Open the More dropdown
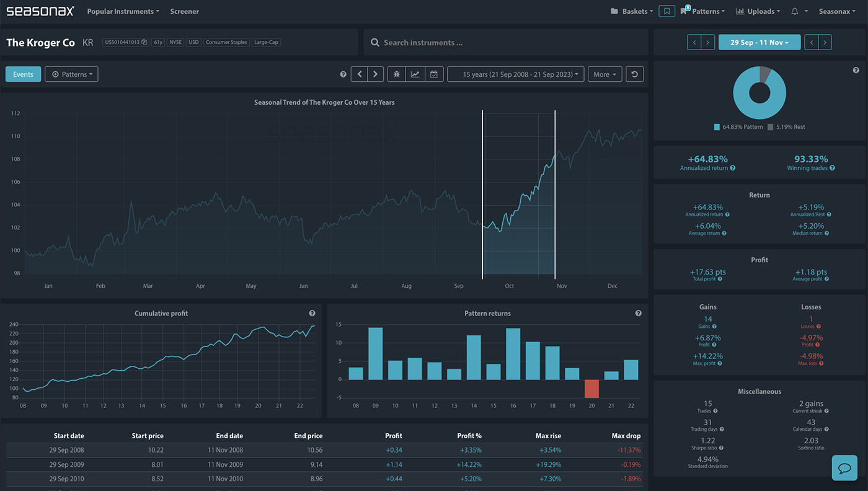Image resolution: width=868 pixels, height=491 pixels. [x=604, y=74]
